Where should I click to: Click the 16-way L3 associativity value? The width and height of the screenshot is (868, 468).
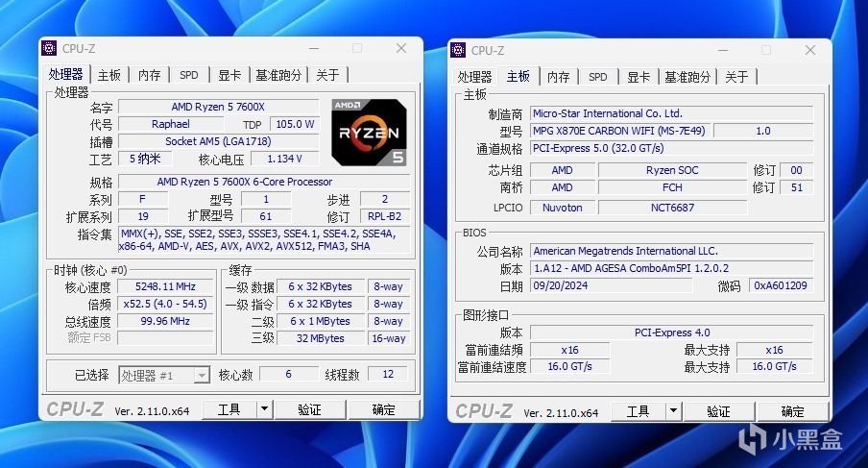pyautogui.click(x=389, y=338)
